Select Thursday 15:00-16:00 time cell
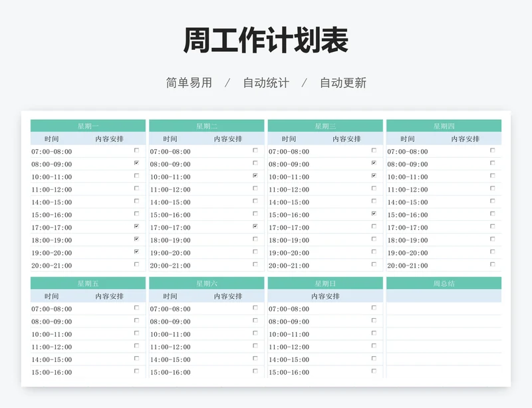 coord(408,215)
